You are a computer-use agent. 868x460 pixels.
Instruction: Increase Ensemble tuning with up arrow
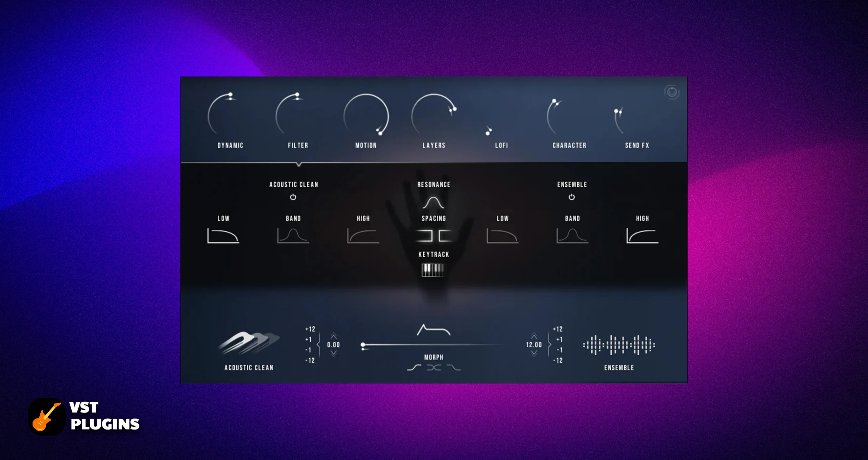point(534,336)
